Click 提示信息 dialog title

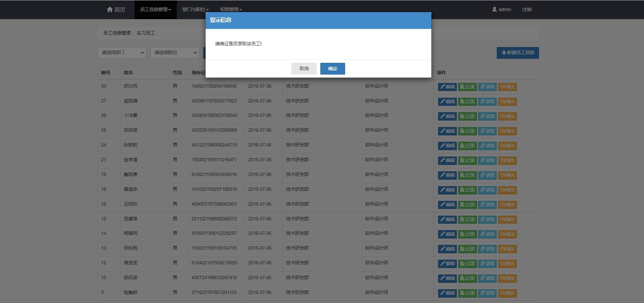click(x=221, y=20)
